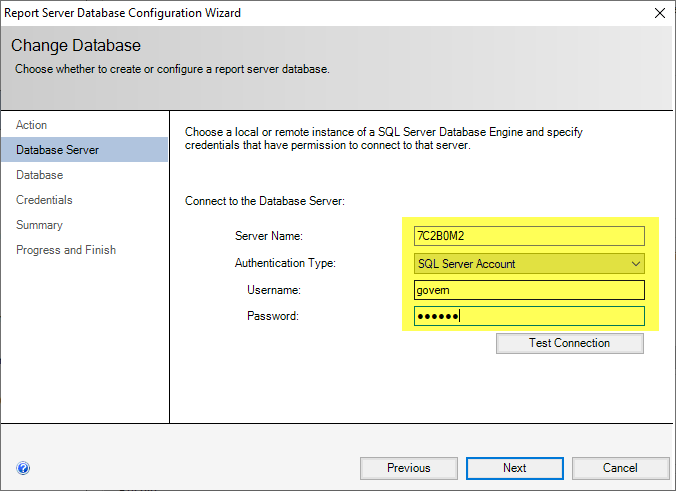The image size is (676, 491).
Task: Close the Report Server Database Configuration Wizard
Action: pos(659,13)
